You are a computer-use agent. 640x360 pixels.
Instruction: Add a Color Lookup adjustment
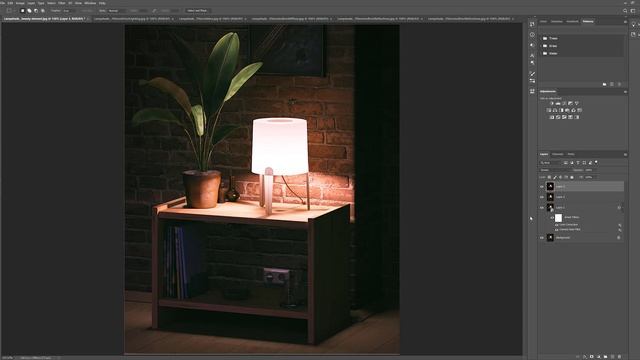tap(579, 110)
